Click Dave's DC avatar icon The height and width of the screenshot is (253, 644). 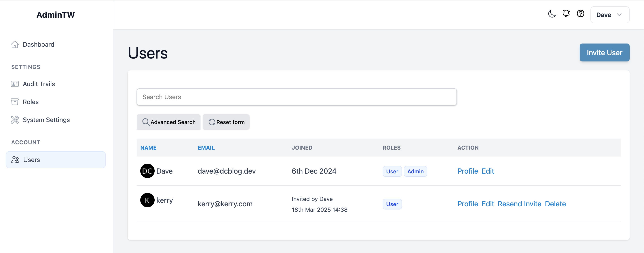click(x=147, y=171)
